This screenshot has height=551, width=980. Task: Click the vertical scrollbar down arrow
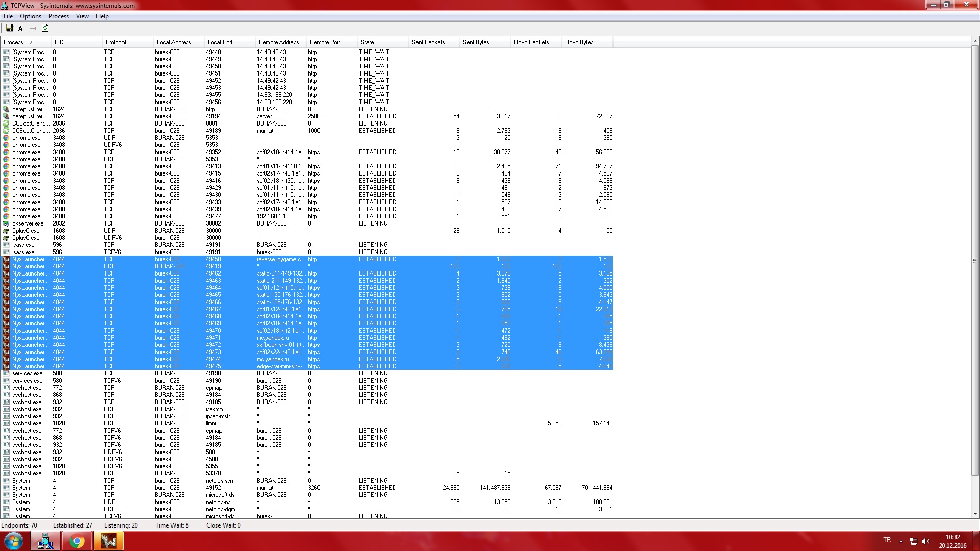pyautogui.click(x=975, y=514)
